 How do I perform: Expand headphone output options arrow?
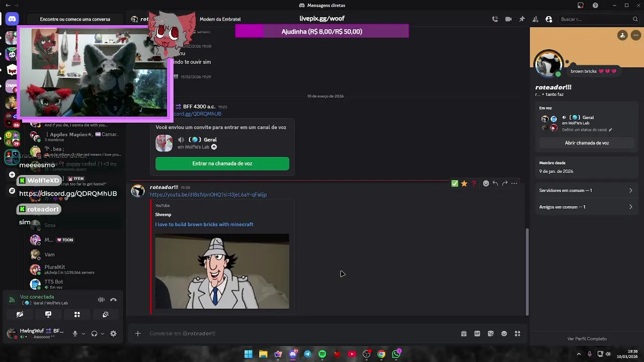click(103, 333)
